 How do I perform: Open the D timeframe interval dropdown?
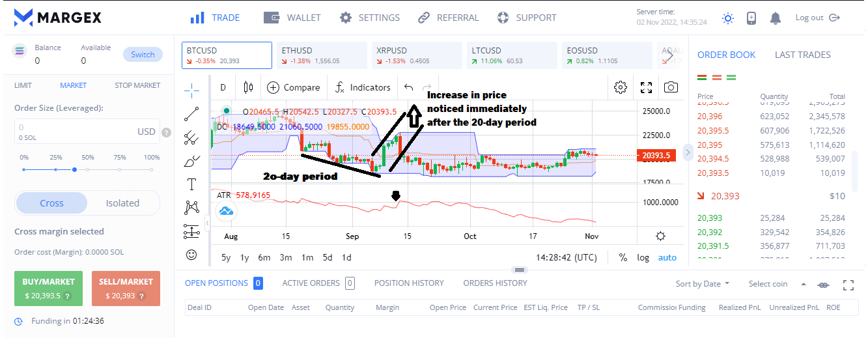pyautogui.click(x=223, y=87)
